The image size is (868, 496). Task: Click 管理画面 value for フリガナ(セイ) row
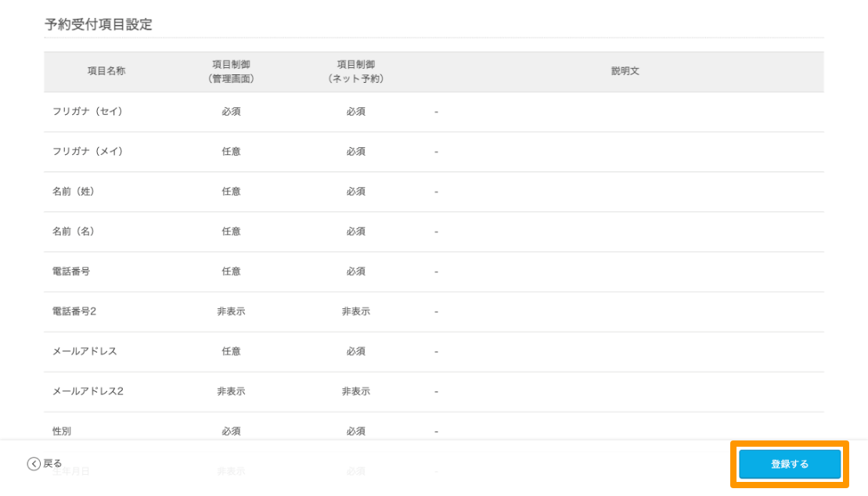(231, 112)
